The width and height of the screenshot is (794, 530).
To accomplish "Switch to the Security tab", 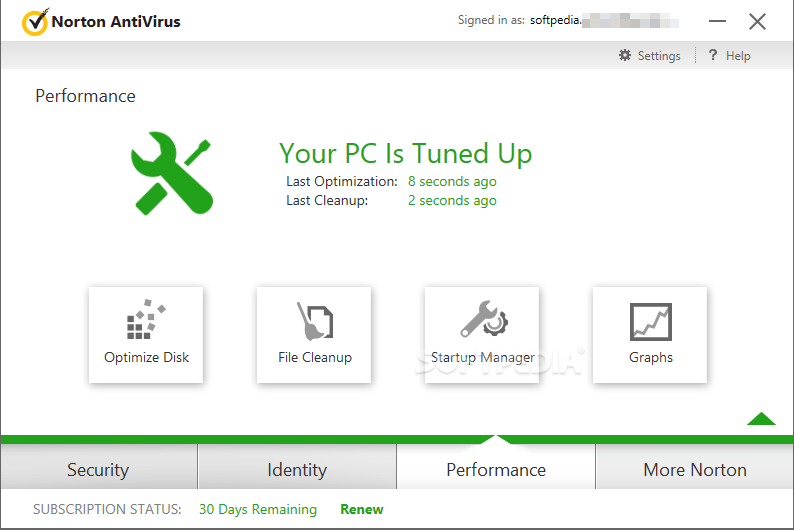I will (99, 469).
